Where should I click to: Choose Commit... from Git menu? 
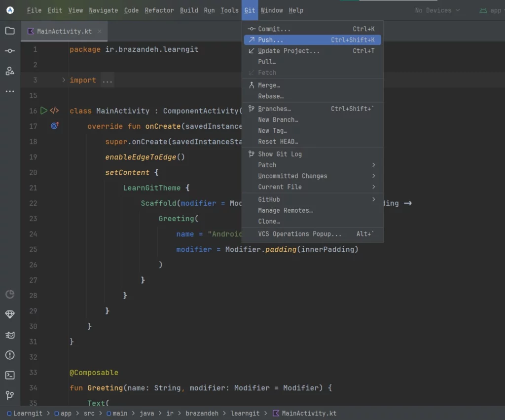(x=312, y=29)
